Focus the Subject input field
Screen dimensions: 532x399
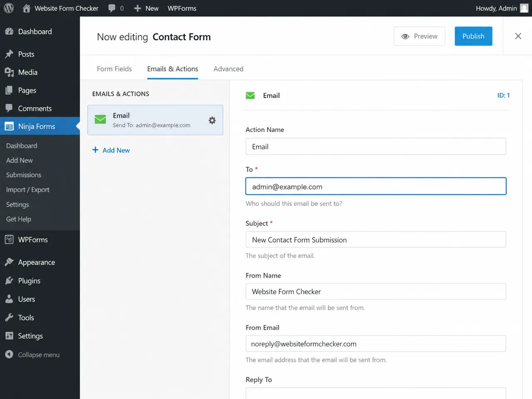coord(376,239)
